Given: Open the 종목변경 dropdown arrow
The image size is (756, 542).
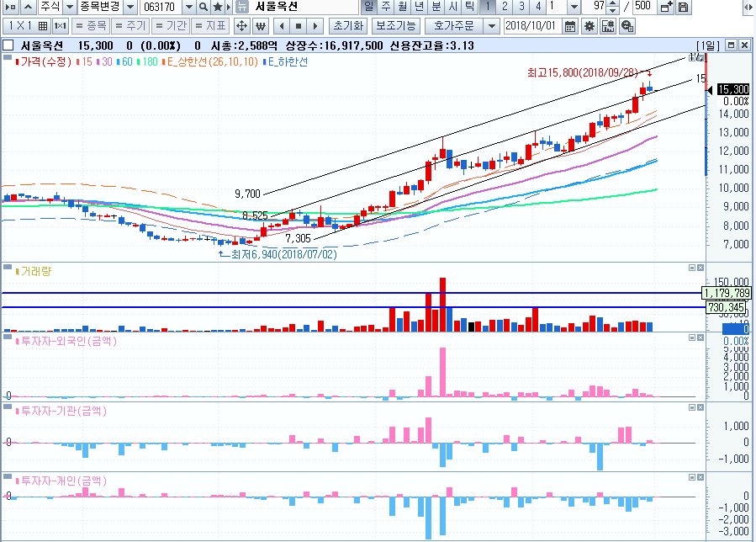Looking at the screenshot, I should [x=130, y=7].
